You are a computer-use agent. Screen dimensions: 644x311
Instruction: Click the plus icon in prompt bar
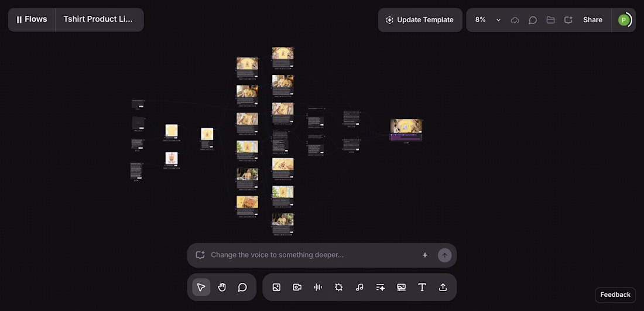point(425,255)
